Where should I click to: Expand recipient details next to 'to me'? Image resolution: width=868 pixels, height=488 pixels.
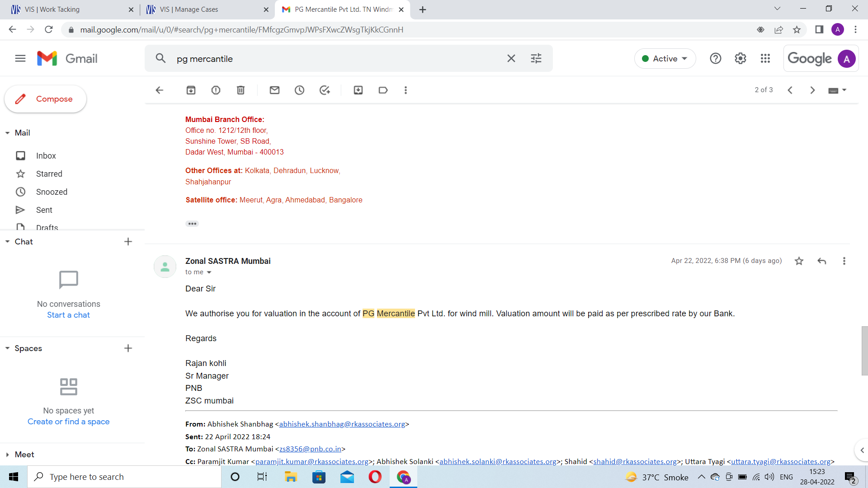click(x=209, y=272)
